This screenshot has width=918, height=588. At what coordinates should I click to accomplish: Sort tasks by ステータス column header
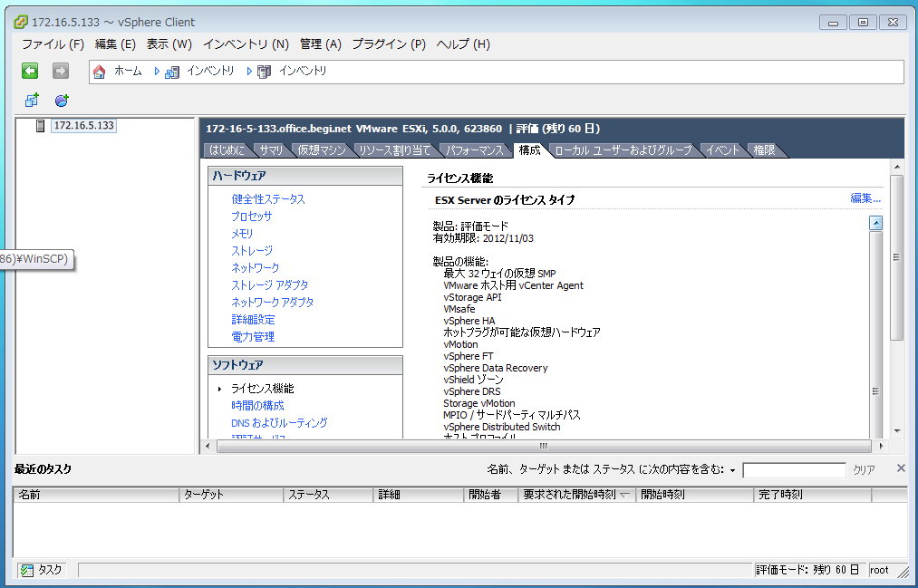point(328,495)
